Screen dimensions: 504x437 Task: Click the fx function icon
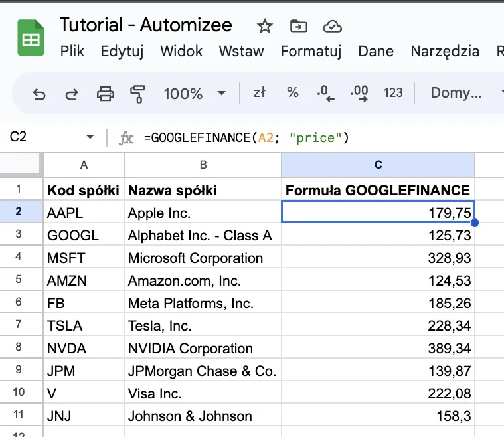click(126, 138)
